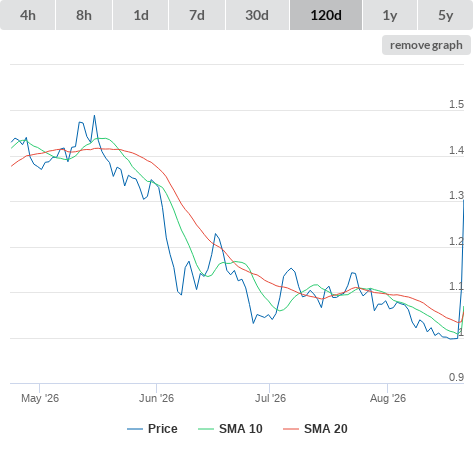This screenshot has height=455, width=474.
Task: Click the price spike peak near 1.3
Action: coord(464,200)
